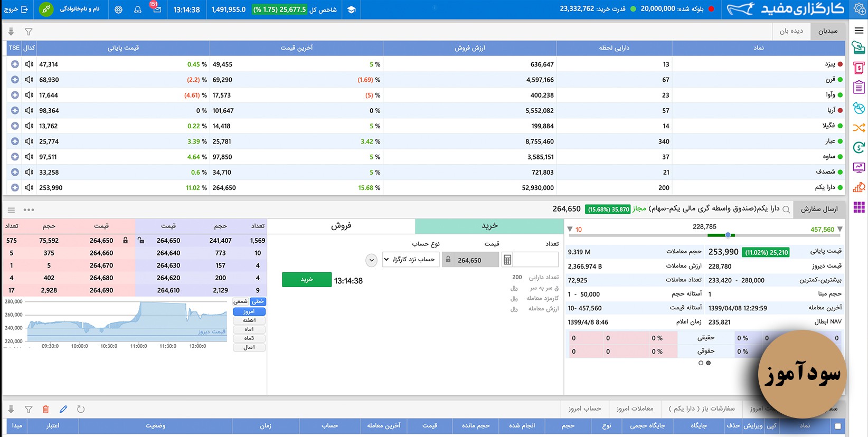Click the blue pencil edit icon in orders toolbar

pyautogui.click(x=63, y=409)
